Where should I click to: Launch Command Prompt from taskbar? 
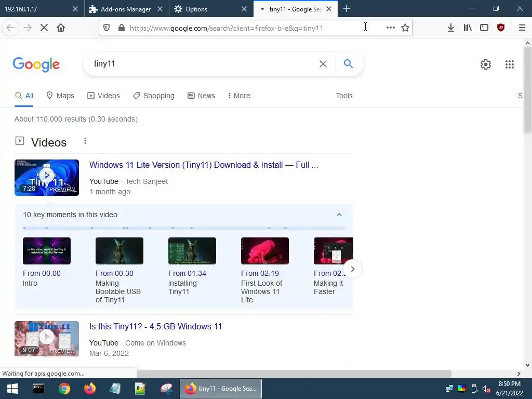pos(38,389)
